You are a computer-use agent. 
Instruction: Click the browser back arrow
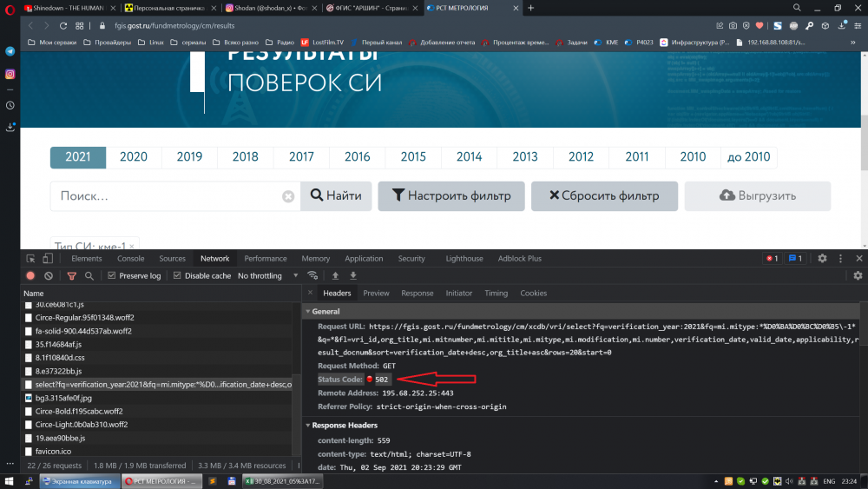coord(31,25)
